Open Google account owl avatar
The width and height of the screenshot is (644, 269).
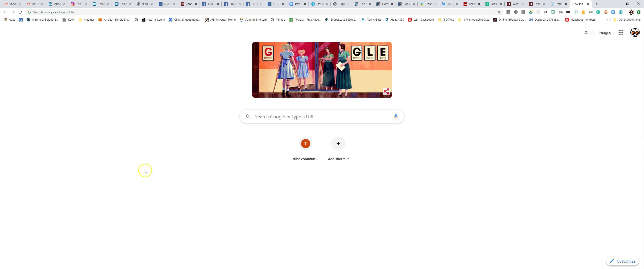pyautogui.click(x=635, y=33)
